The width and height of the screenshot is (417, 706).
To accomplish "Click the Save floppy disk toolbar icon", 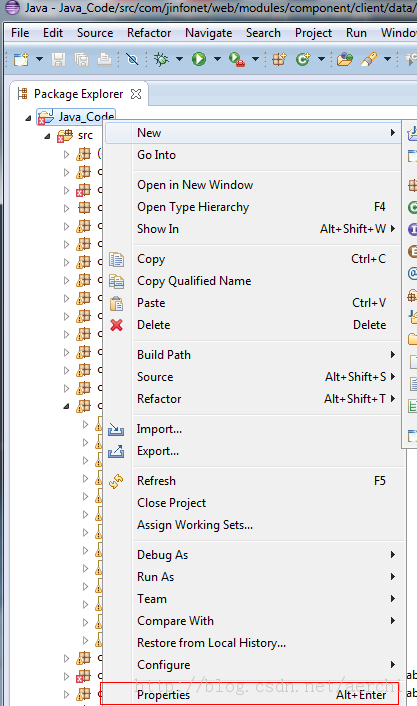I will coord(59,59).
